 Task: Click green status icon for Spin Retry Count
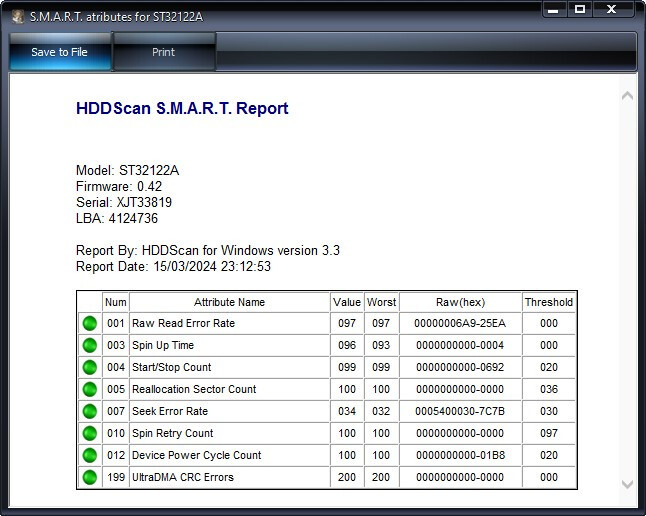90,433
